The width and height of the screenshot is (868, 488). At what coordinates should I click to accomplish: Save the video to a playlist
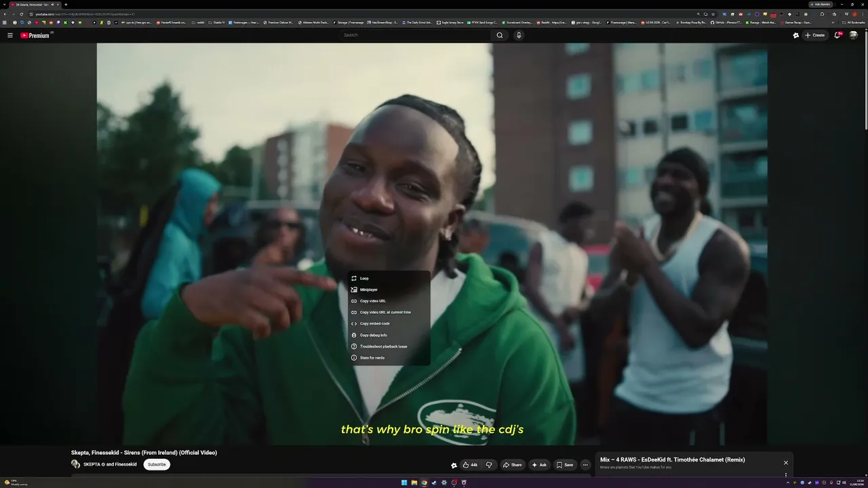point(565,465)
